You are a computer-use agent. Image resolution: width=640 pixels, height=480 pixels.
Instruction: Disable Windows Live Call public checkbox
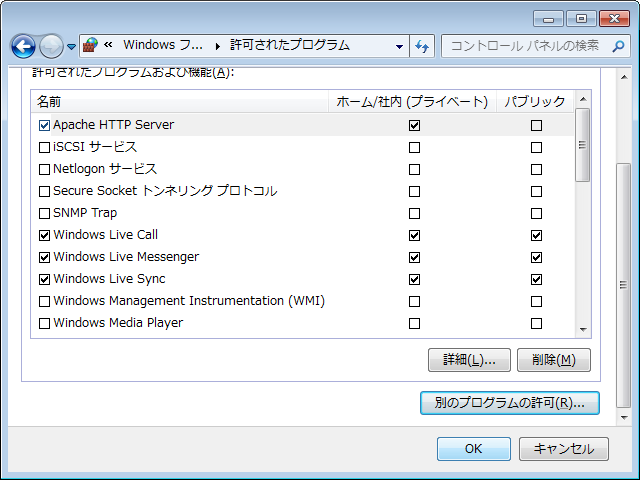[x=536, y=236]
